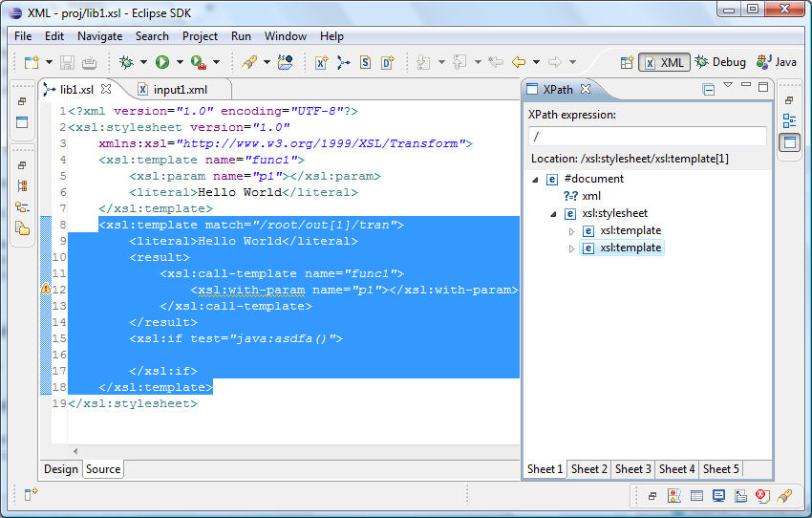
Task: Activate the XML perspective button
Action: click(x=665, y=62)
